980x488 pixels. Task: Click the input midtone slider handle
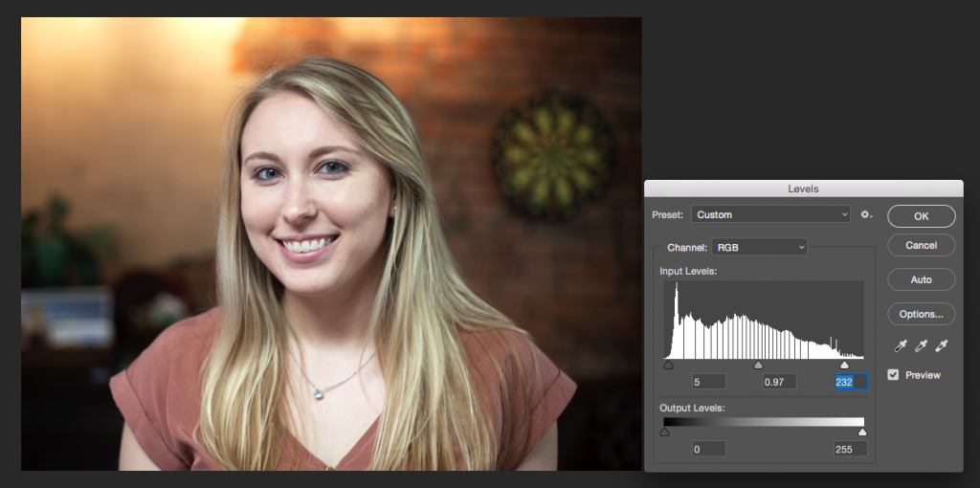pos(758,365)
